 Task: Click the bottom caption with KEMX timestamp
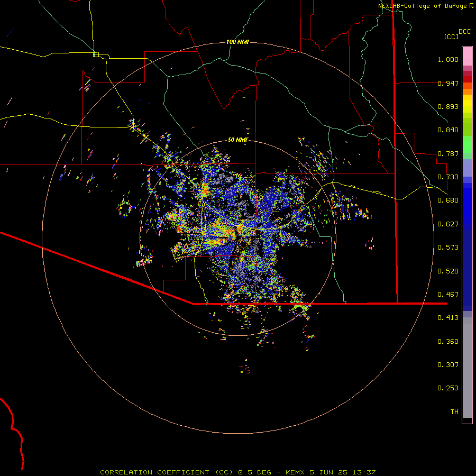[x=238, y=472]
